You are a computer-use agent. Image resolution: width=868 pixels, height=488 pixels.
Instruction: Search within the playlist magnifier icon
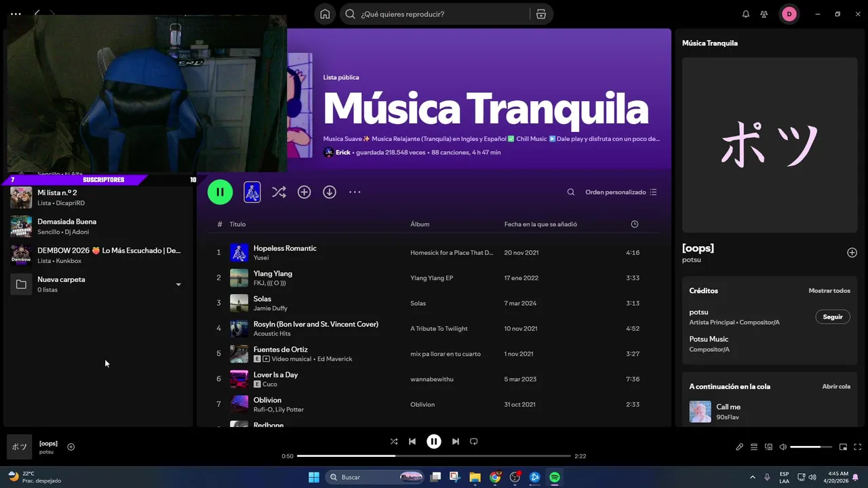(571, 192)
